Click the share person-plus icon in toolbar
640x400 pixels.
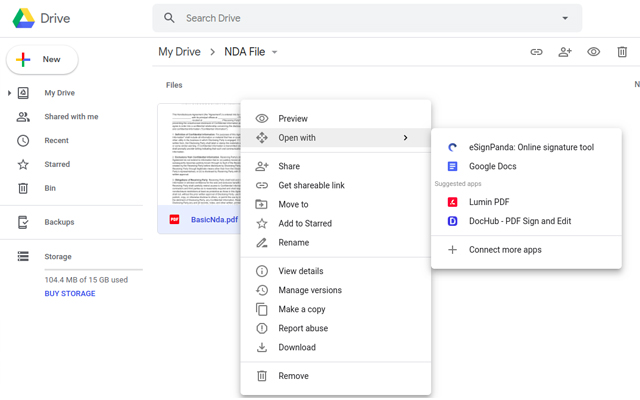565,52
